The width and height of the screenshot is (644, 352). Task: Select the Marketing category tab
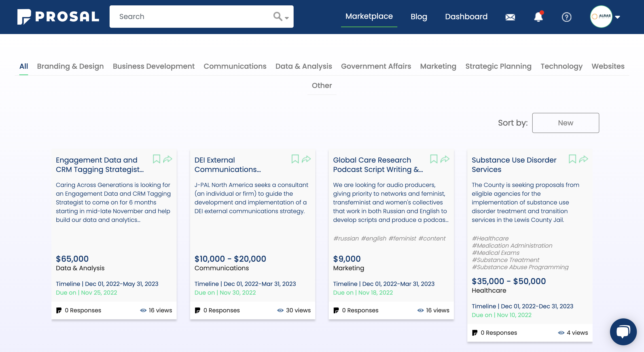[438, 66]
